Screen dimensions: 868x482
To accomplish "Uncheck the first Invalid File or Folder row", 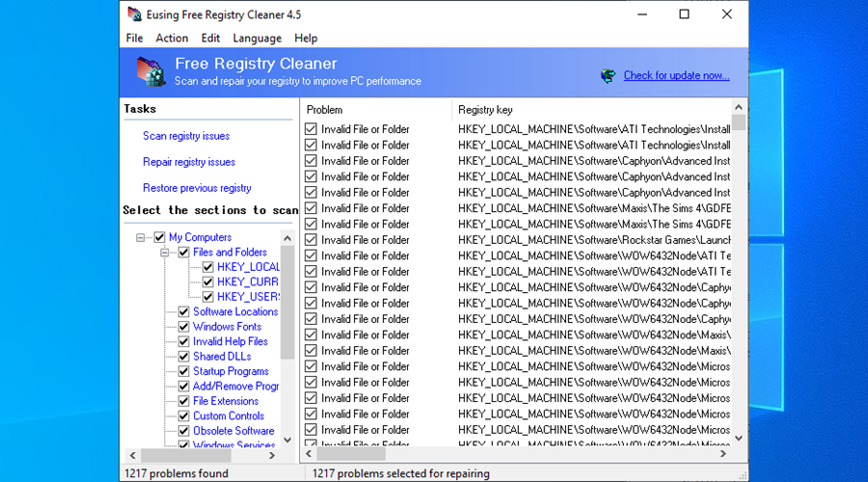I will click(311, 129).
